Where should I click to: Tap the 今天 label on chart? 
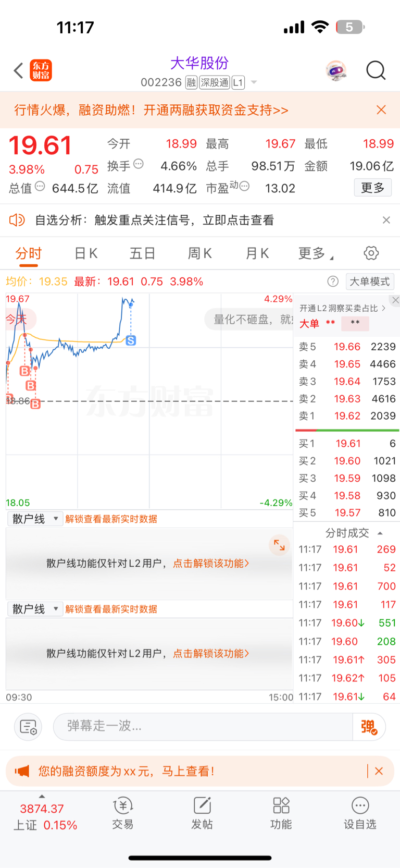tap(17, 319)
